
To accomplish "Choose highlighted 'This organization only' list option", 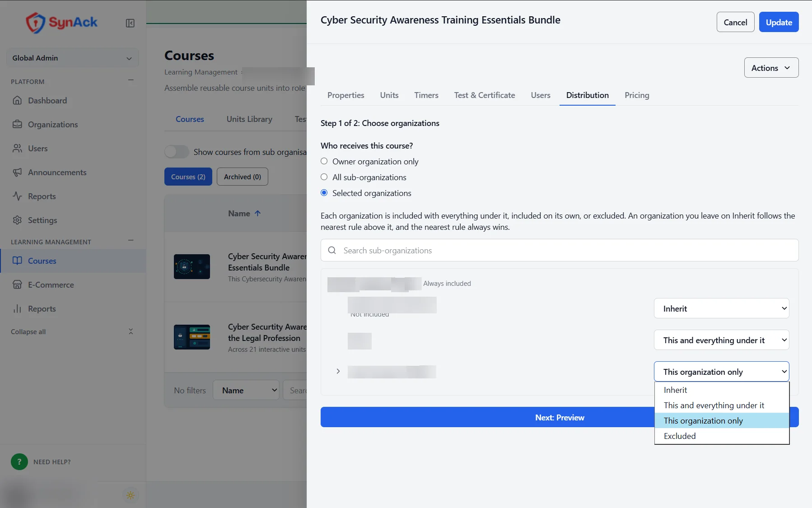I will [722, 421].
